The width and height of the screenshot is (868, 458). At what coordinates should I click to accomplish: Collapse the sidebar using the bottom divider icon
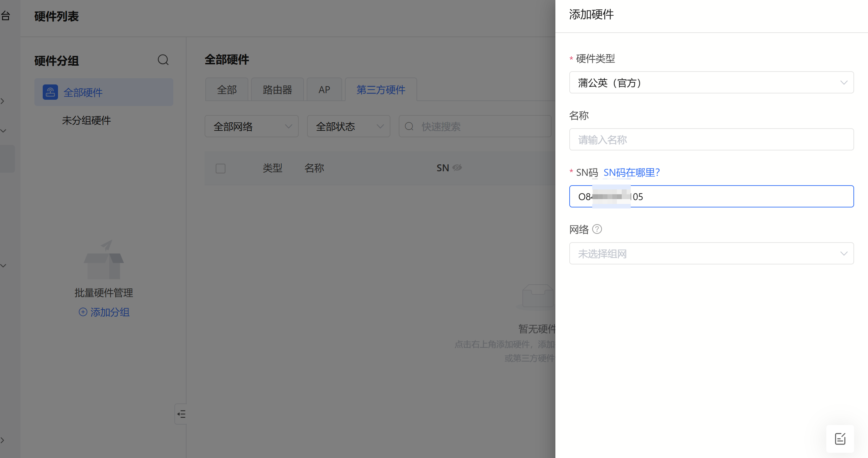coord(181,414)
